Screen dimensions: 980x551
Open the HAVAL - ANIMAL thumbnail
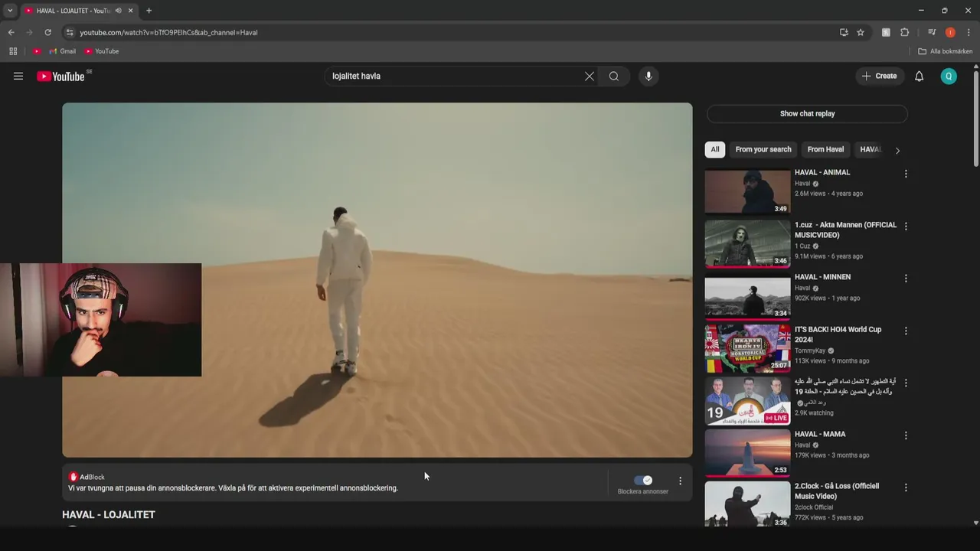click(x=747, y=191)
